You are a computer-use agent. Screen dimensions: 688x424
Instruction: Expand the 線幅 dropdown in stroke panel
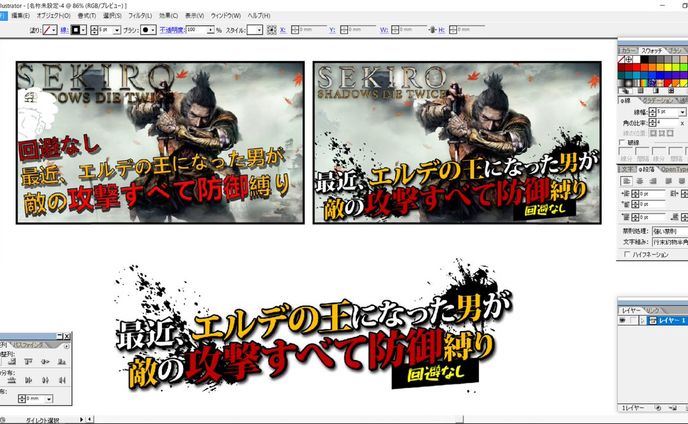[x=682, y=112]
